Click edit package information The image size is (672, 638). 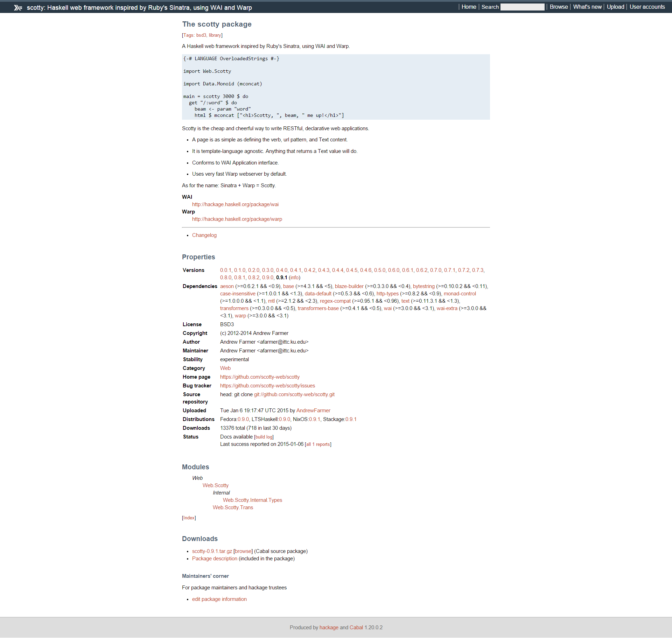pos(219,599)
